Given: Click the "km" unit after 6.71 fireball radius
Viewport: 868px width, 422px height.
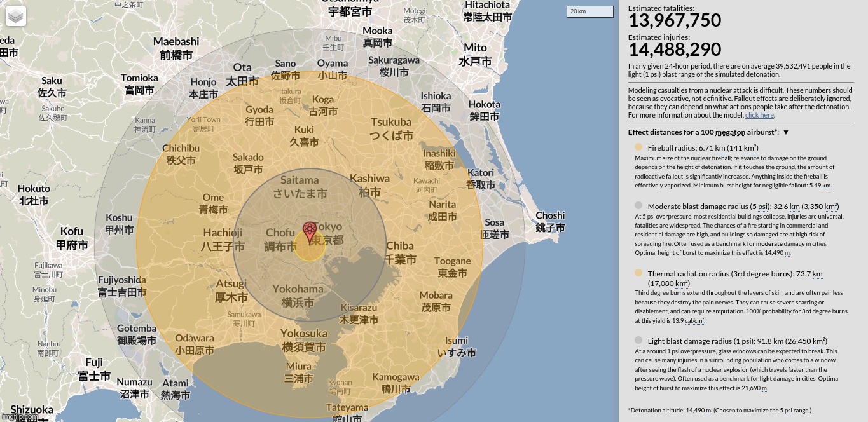Looking at the screenshot, I should coord(720,148).
